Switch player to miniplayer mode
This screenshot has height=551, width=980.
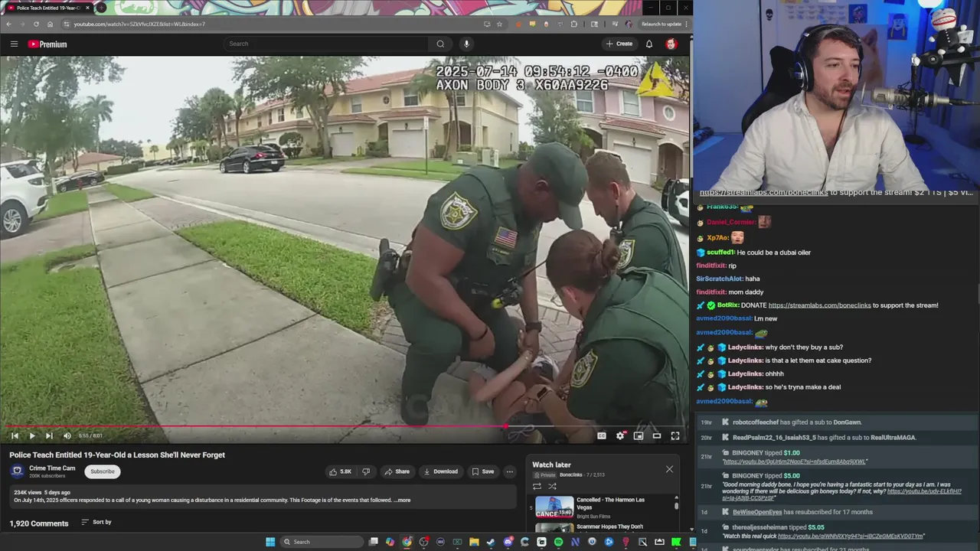click(x=639, y=435)
